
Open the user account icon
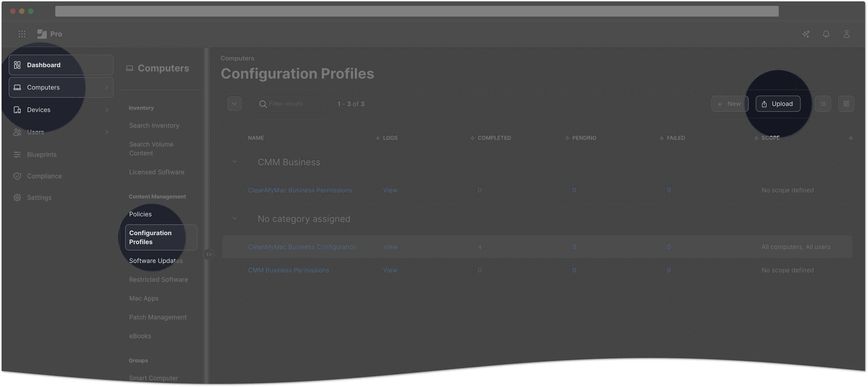pyautogui.click(x=847, y=34)
